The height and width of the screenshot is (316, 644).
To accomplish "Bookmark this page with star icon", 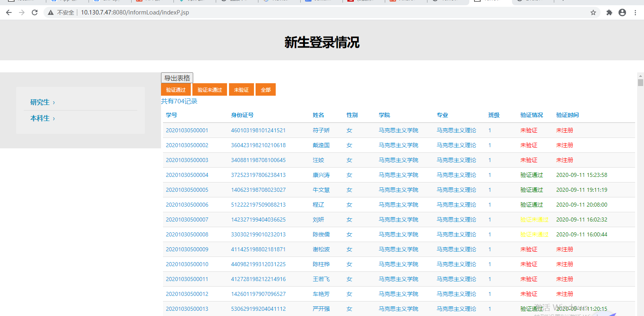I will 593,12.
